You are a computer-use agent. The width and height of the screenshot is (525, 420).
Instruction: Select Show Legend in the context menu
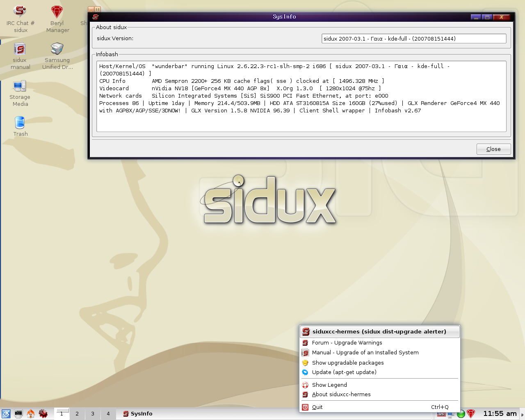click(379, 385)
